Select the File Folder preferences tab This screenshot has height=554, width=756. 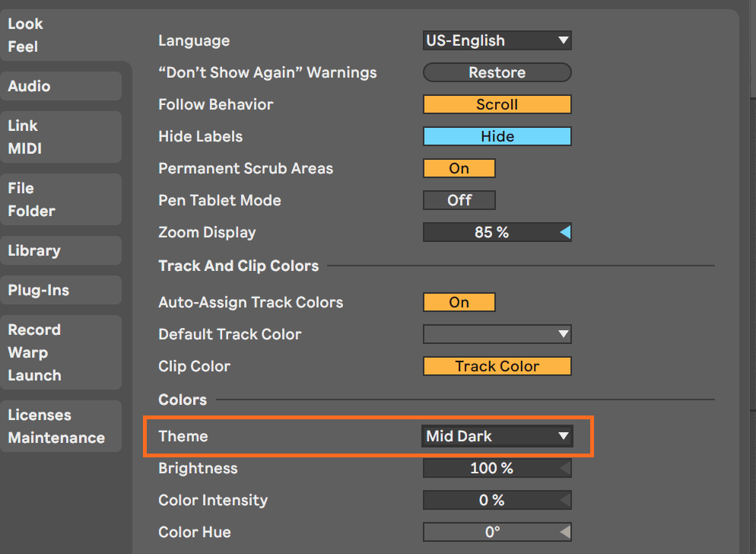click(61, 199)
